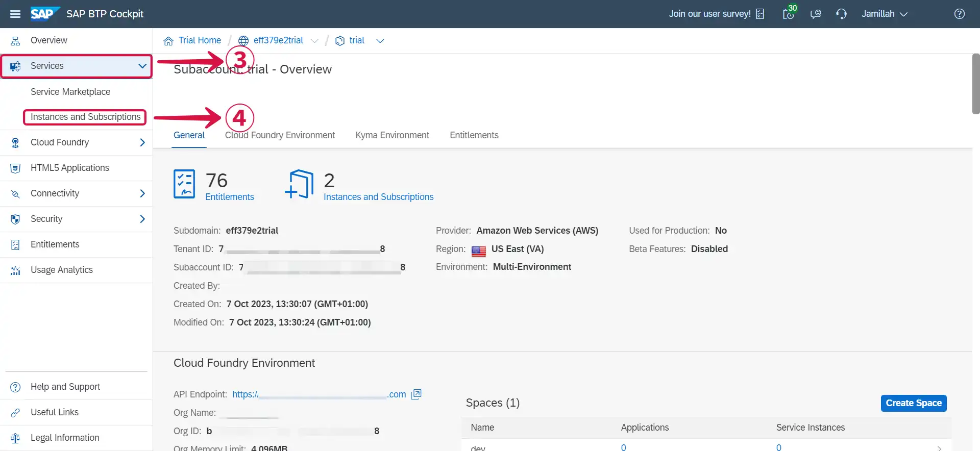Screen dimensions: 980x451
Task: Open API Endpoint in new window icon
Action: coord(416,394)
